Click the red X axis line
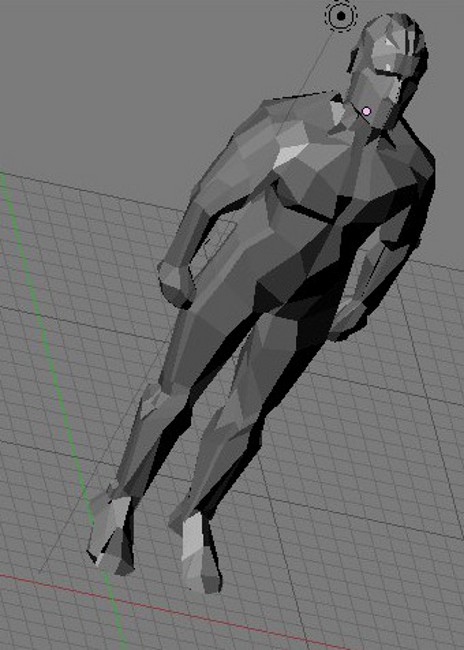Screen dimensions: 464x650 pyautogui.click(x=166, y=609)
